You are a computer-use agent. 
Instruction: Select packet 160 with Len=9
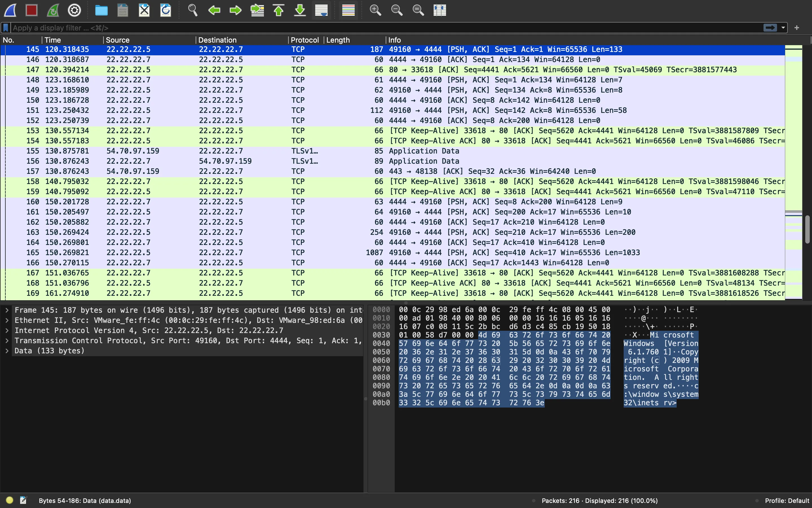392,202
